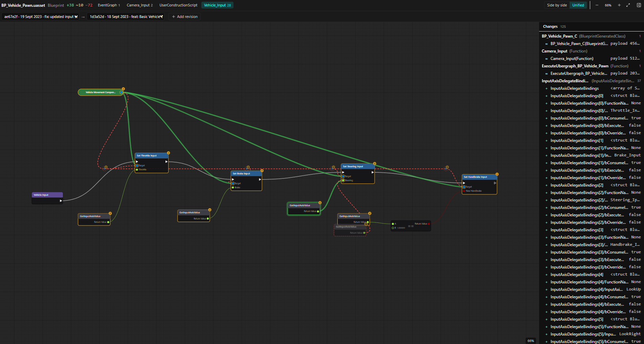This screenshot has height=344, width=644.
Task: Switch to Unified diff view
Action: [578, 5]
